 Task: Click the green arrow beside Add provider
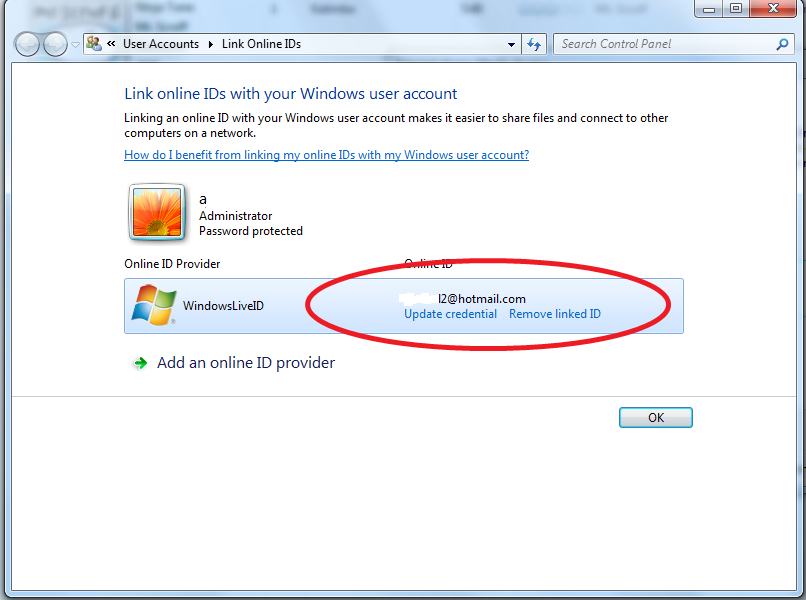click(x=140, y=363)
